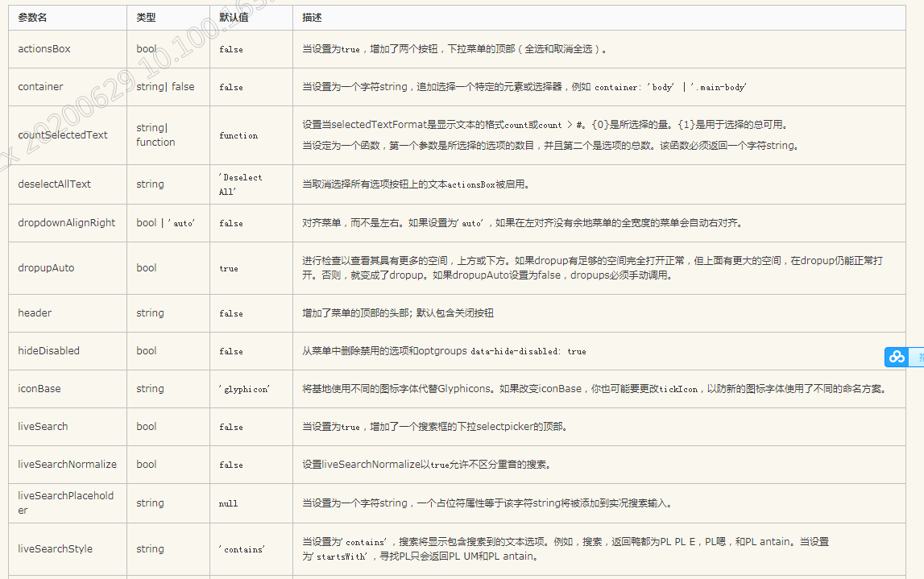Image resolution: width=924 pixels, height=579 pixels.
Task: Click the 类型 column header
Action: point(145,17)
